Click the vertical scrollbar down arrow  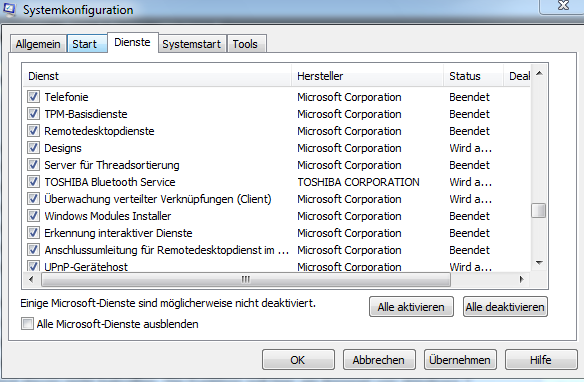click(539, 263)
